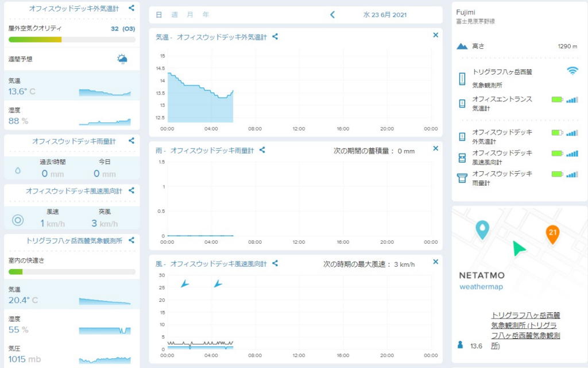The width and height of the screenshot is (588, 368).
Task: Open outdoor temperature 13.6°C mini chart
Action: click(x=105, y=92)
